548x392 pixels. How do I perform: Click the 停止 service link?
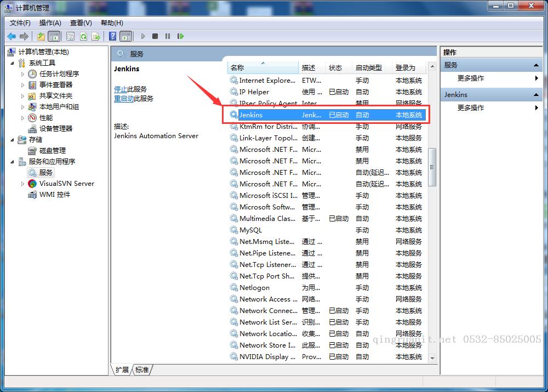pyautogui.click(x=120, y=89)
